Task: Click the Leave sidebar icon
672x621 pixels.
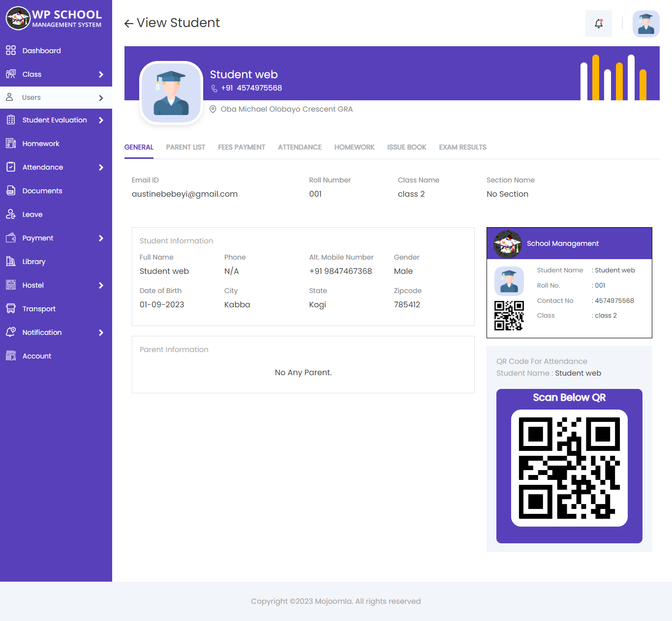Action: (11, 214)
